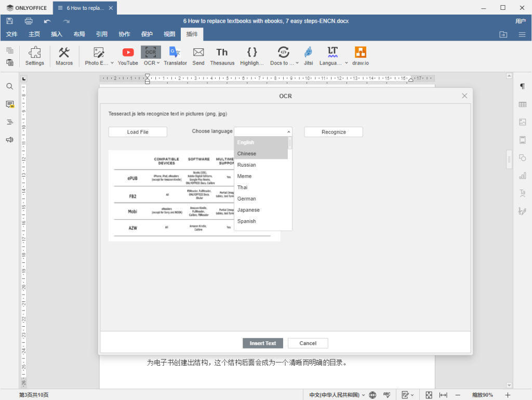
Task: Click the Load File button
Action: click(x=138, y=132)
